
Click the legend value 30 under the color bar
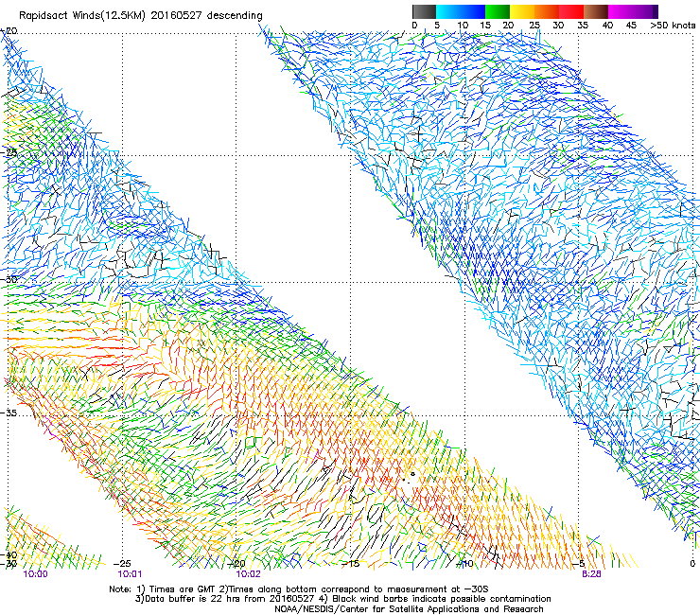click(558, 26)
